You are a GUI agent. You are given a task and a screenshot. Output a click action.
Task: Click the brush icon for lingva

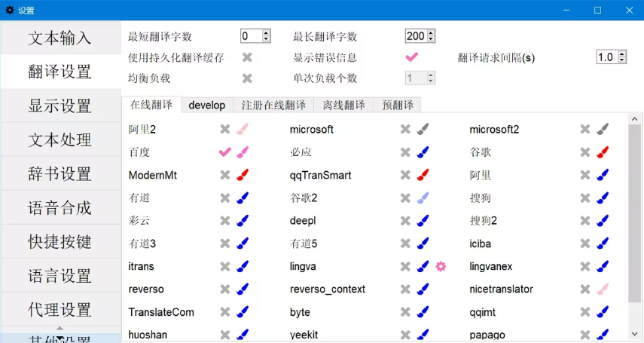click(423, 267)
